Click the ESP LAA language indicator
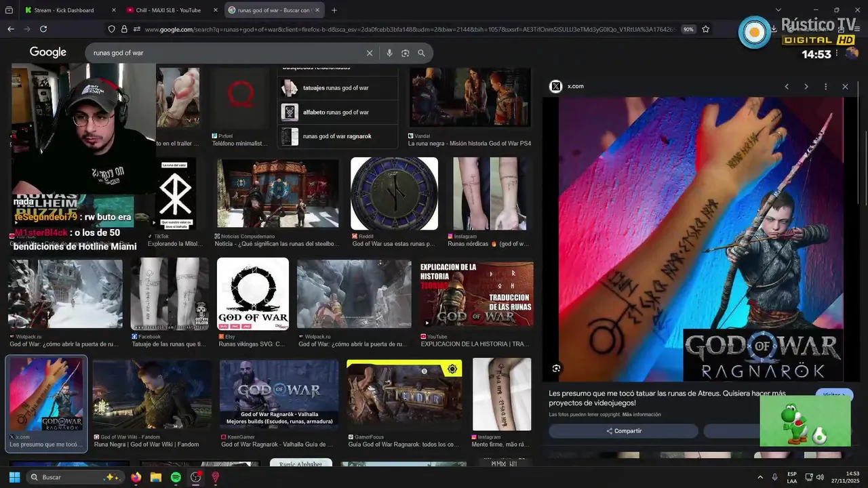Image resolution: width=868 pixels, height=488 pixels. click(x=792, y=477)
